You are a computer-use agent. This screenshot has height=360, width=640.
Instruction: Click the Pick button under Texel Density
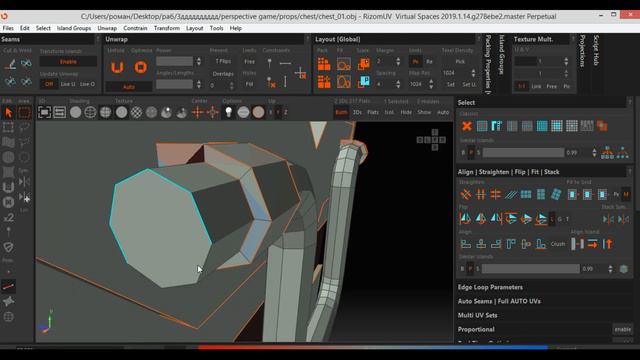coord(460,62)
